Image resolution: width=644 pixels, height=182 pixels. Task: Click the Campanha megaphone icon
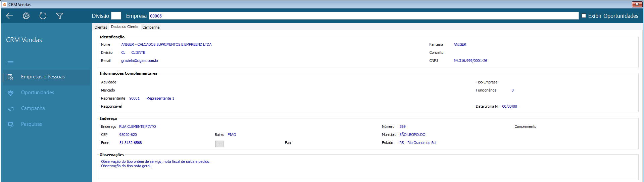10,109
